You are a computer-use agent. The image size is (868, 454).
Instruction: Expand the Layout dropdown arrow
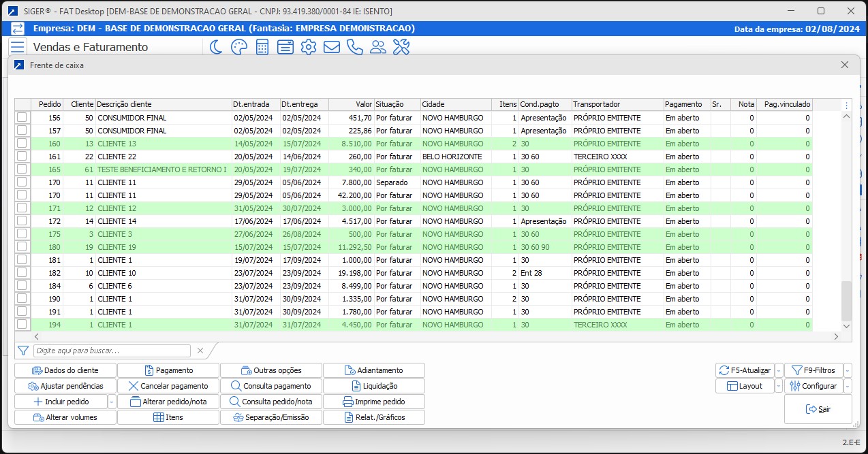click(778, 386)
